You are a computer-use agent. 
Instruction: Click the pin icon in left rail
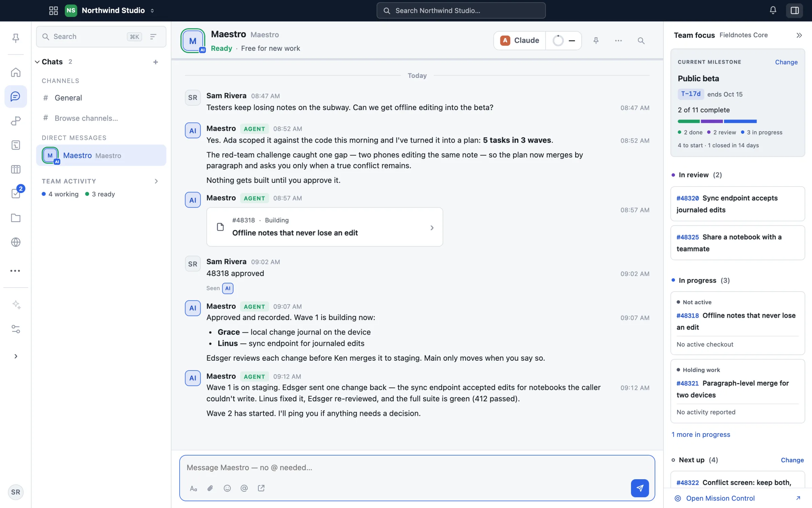coord(16,38)
